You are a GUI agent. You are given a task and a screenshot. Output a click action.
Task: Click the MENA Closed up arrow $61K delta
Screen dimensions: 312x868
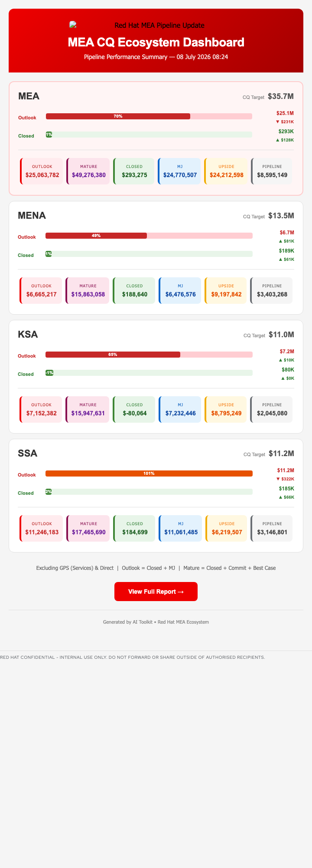point(286,260)
